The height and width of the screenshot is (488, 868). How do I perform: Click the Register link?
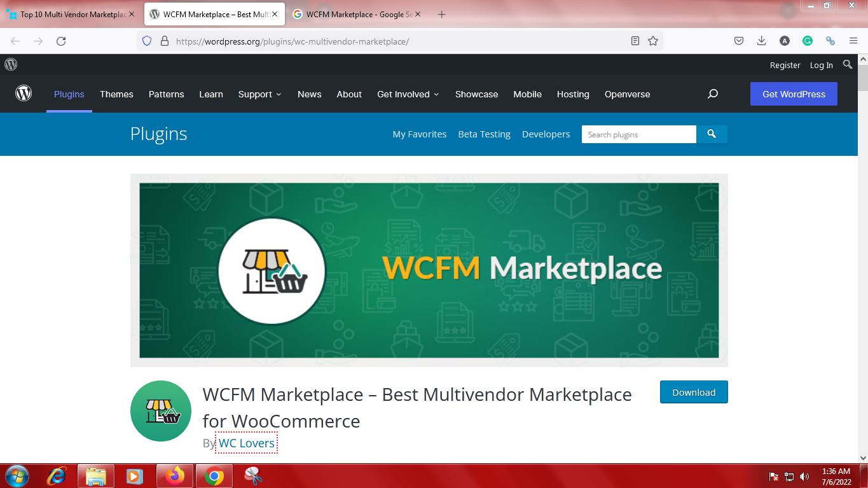point(785,65)
